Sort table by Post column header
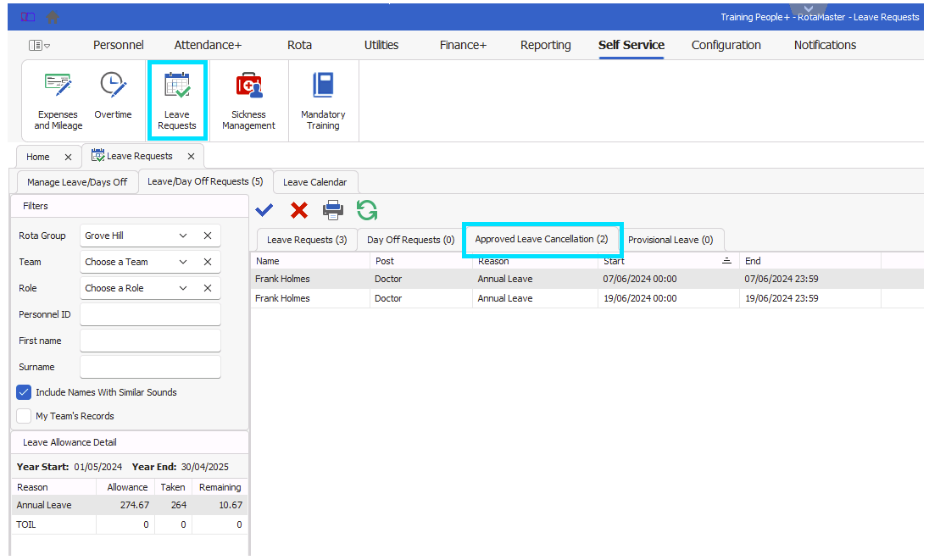Viewport: 929px width, 560px height. (x=421, y=261)
